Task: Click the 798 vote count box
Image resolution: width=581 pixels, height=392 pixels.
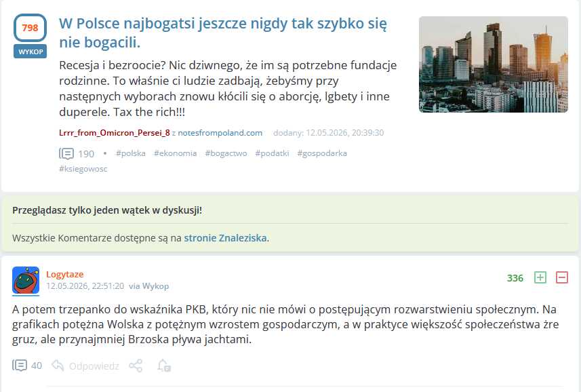Action: 30,28
